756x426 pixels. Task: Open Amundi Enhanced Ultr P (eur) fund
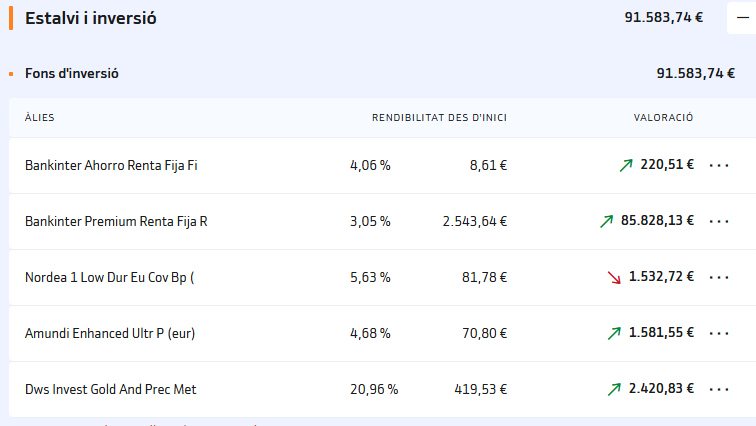point(110,333)
